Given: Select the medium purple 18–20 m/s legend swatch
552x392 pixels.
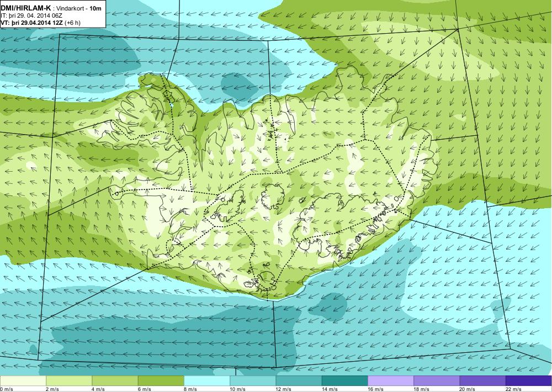Looking at the screenshot, I should pos(437,381).
